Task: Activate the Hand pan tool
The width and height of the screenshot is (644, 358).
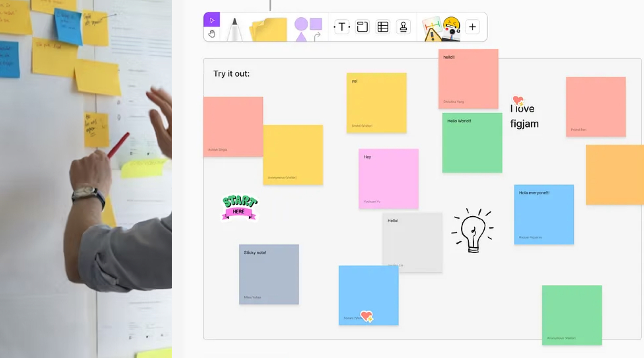Action: point(212,34)
